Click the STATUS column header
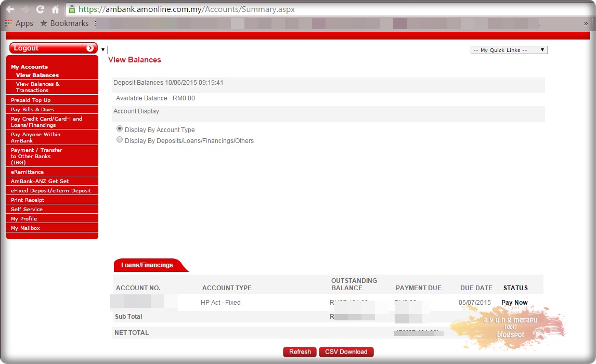596x364 pixels. point(515,288)
